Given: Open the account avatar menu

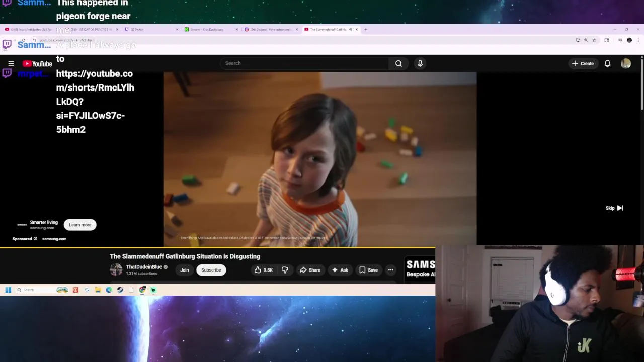Looking at the screenshot, I should [626, 63].
